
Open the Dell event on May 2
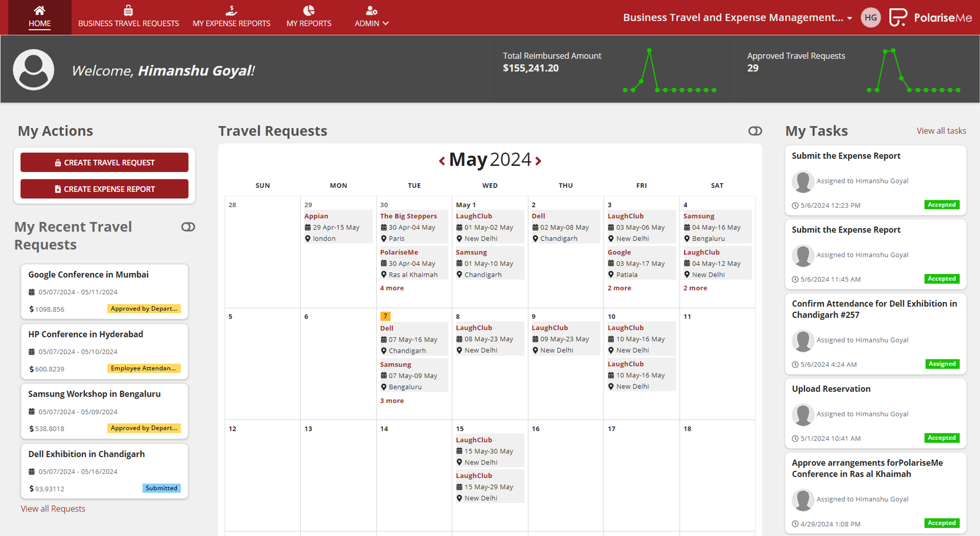click(x=565, y=227)
